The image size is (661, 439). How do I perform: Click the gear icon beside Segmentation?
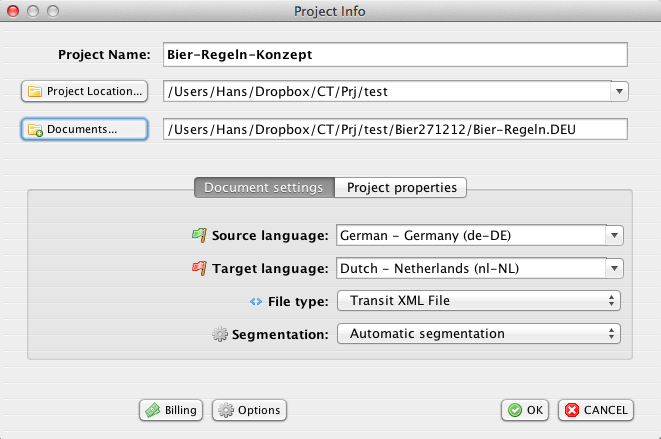coord(220,334)
